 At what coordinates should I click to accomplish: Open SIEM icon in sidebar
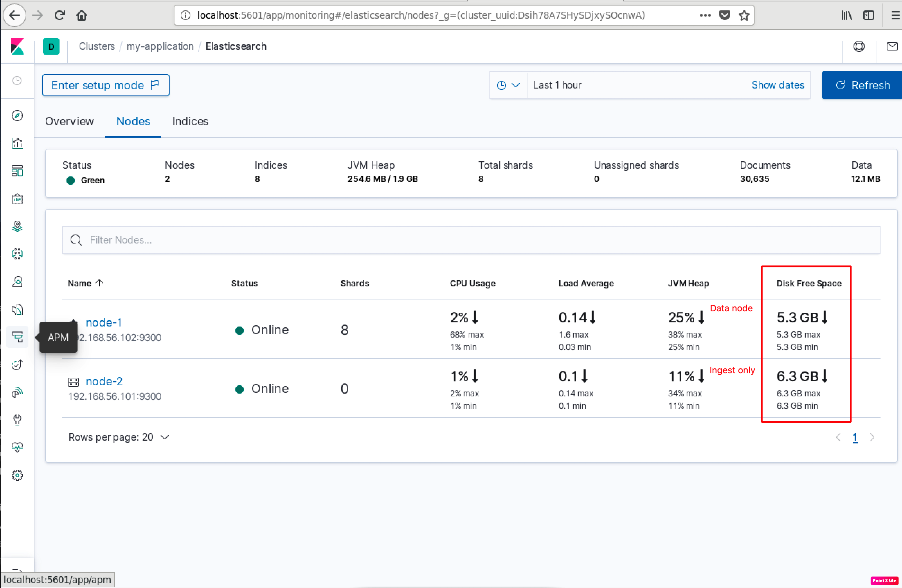coord(17,392)
